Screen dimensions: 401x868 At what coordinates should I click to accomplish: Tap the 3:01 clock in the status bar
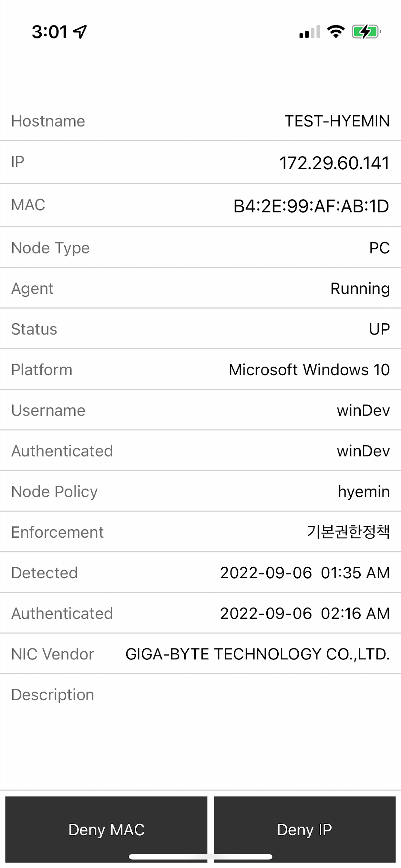(49, 32)
